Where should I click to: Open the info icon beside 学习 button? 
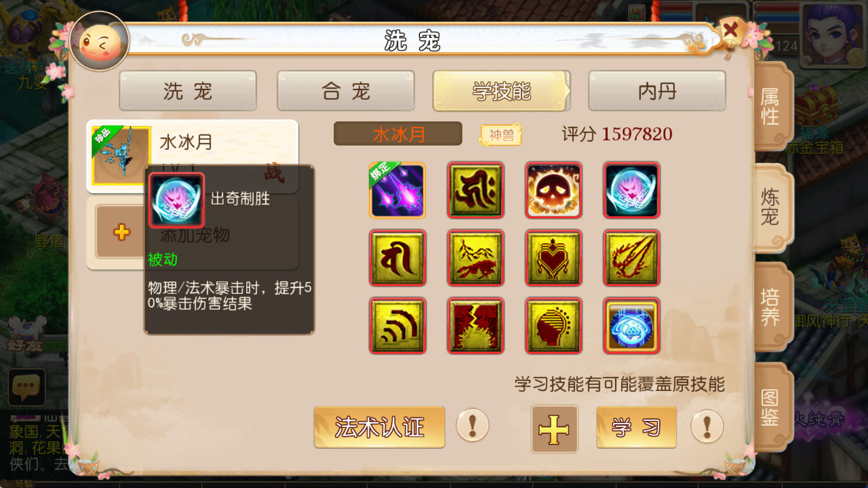707,426
